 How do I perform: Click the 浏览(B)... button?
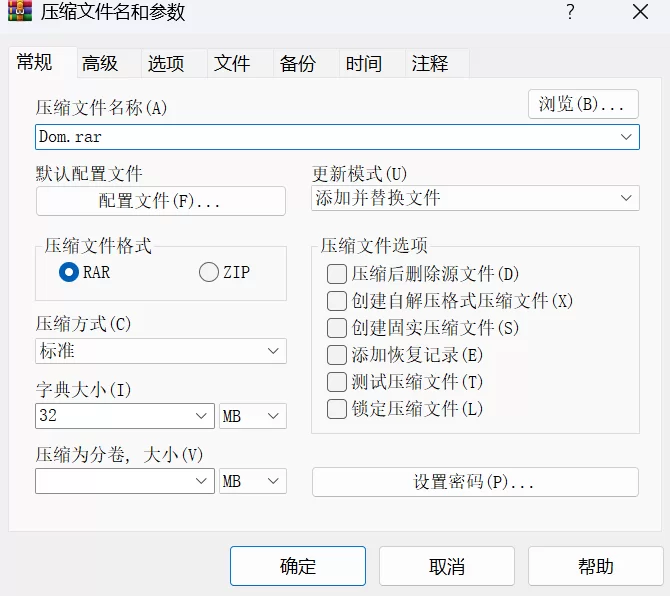tap(583, 104)
